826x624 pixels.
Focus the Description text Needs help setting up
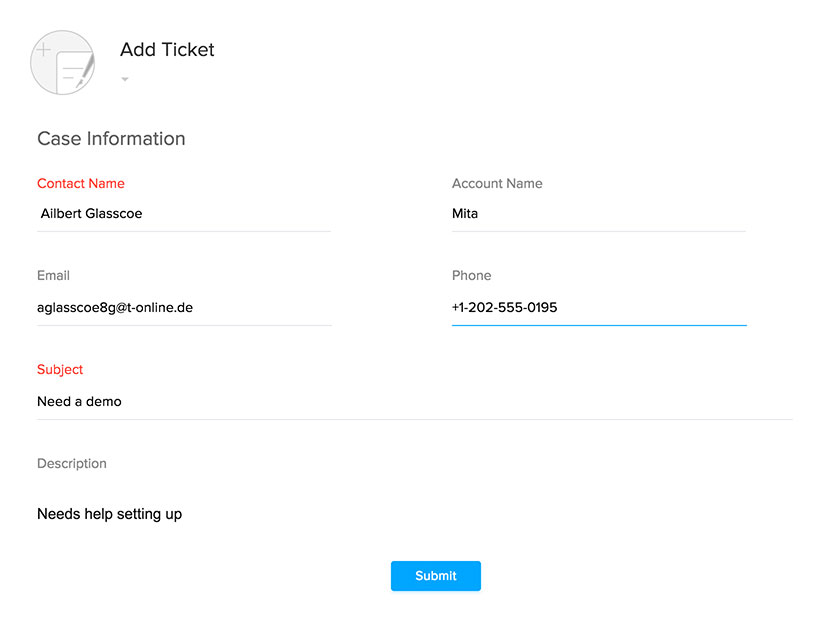pos(110,514)
